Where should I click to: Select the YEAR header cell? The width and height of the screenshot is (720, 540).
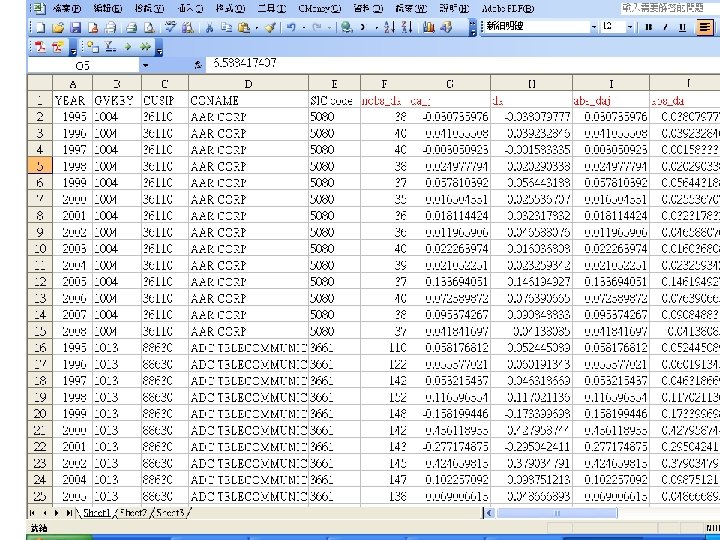(73, 100)
